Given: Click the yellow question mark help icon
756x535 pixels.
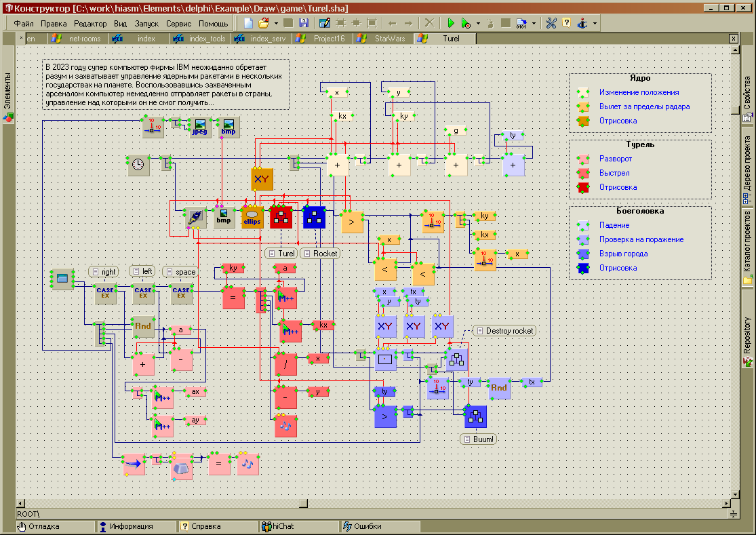Looking at the screenshot, I should click(566, 23).
